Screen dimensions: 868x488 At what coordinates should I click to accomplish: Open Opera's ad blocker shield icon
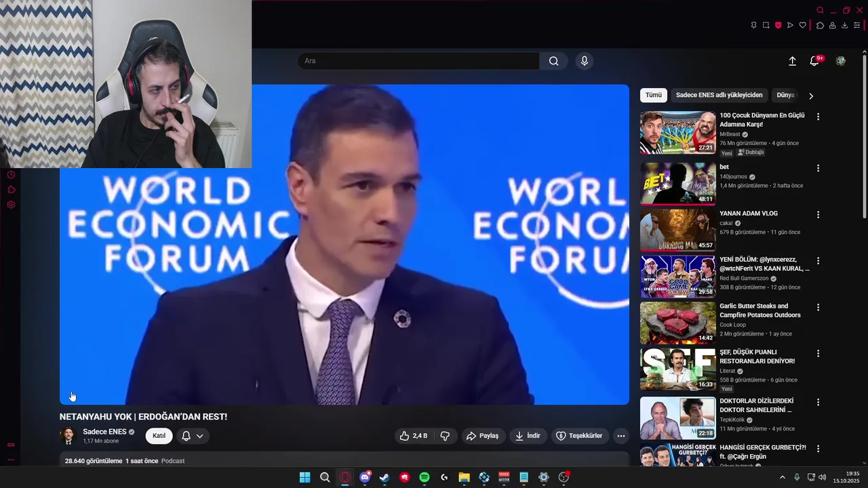click(778, 25)
